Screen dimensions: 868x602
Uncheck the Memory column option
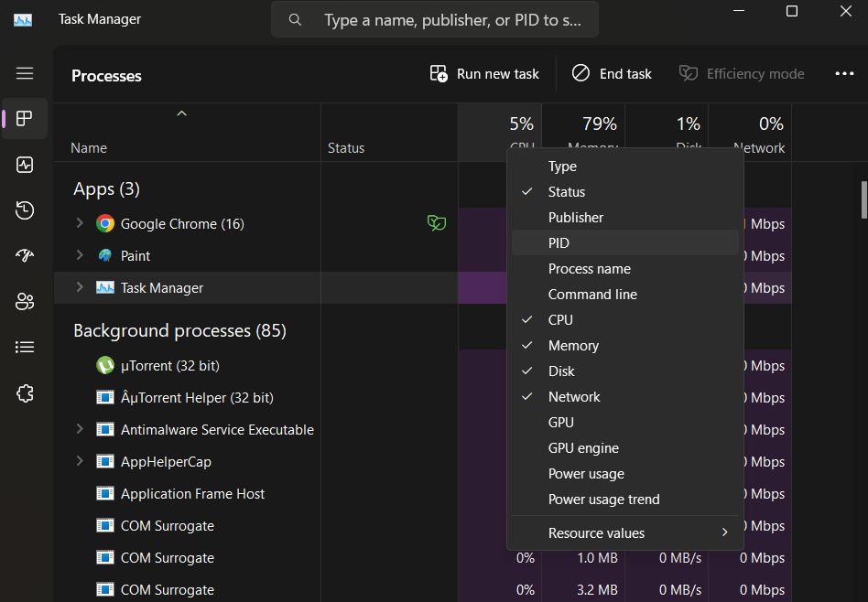[573, 346]
